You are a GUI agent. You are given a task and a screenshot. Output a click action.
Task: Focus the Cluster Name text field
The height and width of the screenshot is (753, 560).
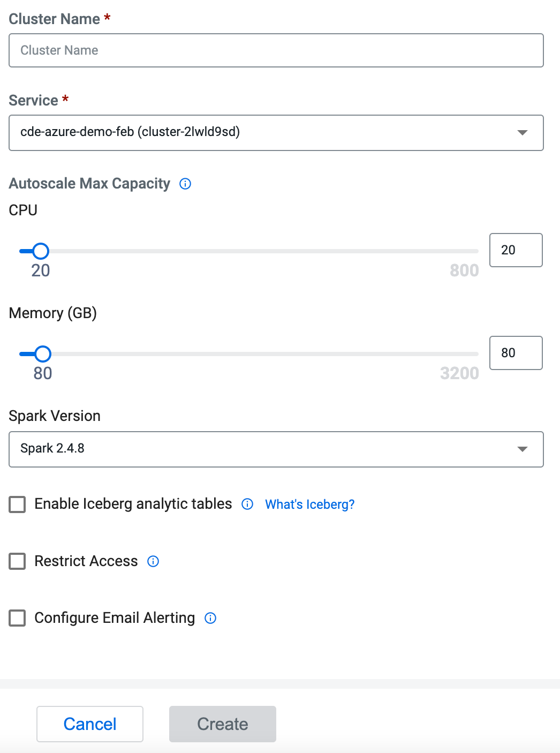pos(276,50)
